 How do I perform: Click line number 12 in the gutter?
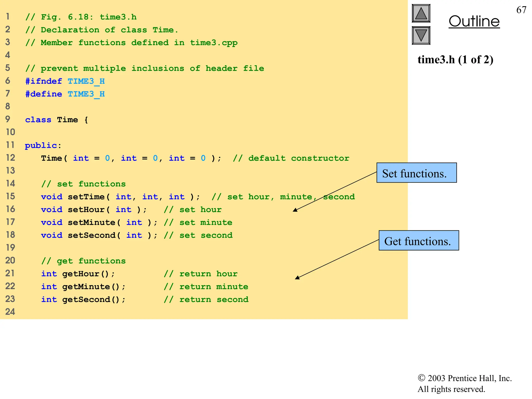[x=10, y=158]
